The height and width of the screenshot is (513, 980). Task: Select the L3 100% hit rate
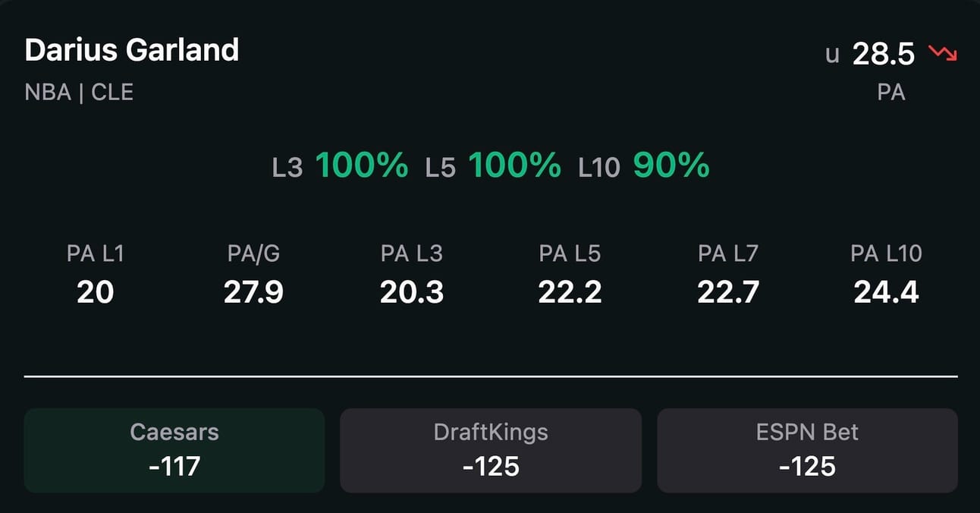[340, 165]
